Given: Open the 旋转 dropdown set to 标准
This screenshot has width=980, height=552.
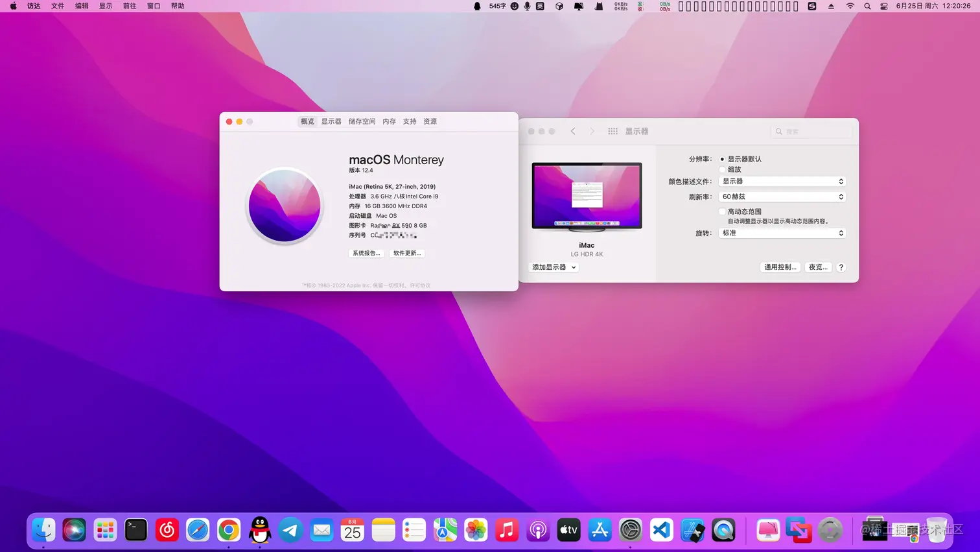Looking at the screenshot, I should click(x=782, y=233).
